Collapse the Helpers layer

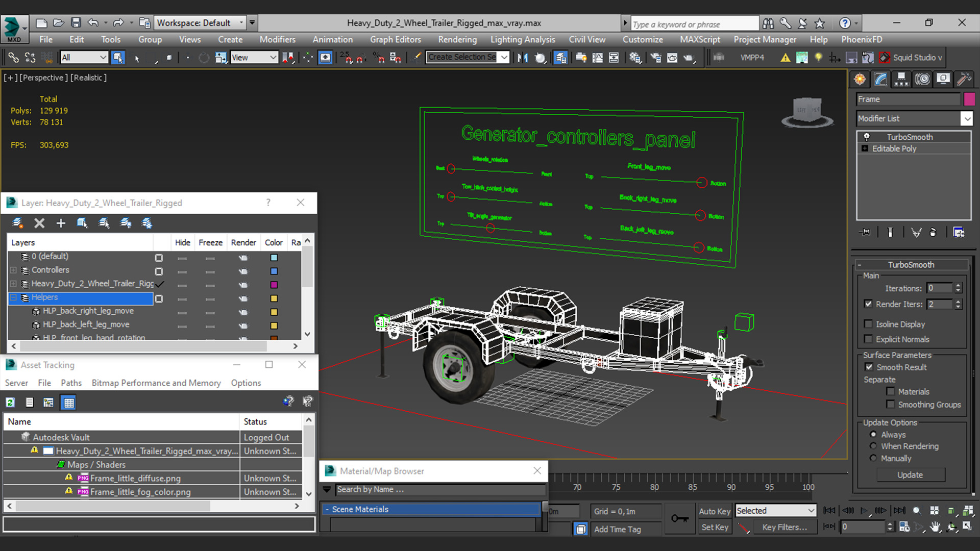[x=13, y=297]
